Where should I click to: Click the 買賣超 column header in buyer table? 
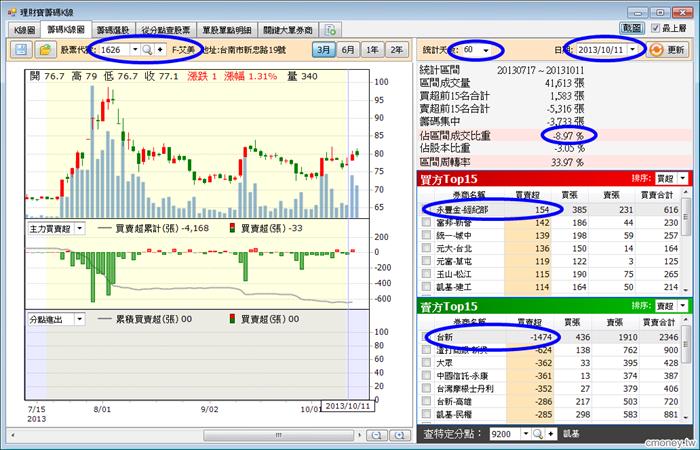point(527,195)
